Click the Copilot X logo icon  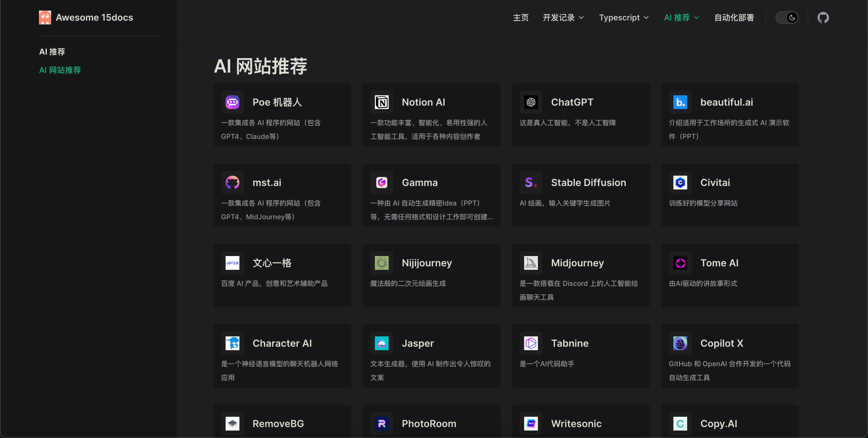[x=680, y=343]
